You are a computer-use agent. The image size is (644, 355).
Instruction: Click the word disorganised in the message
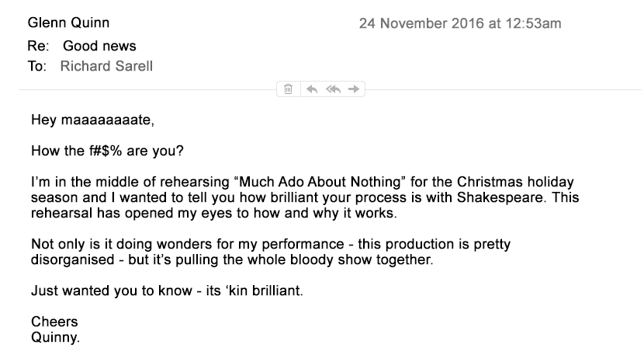coord(72,259)
